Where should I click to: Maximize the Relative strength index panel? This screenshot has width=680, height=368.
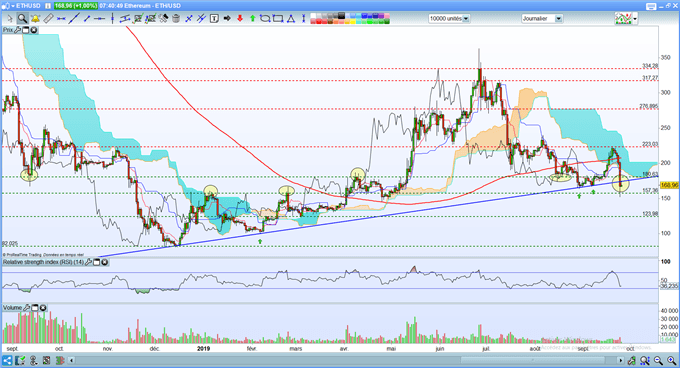(x=97, y=262)
